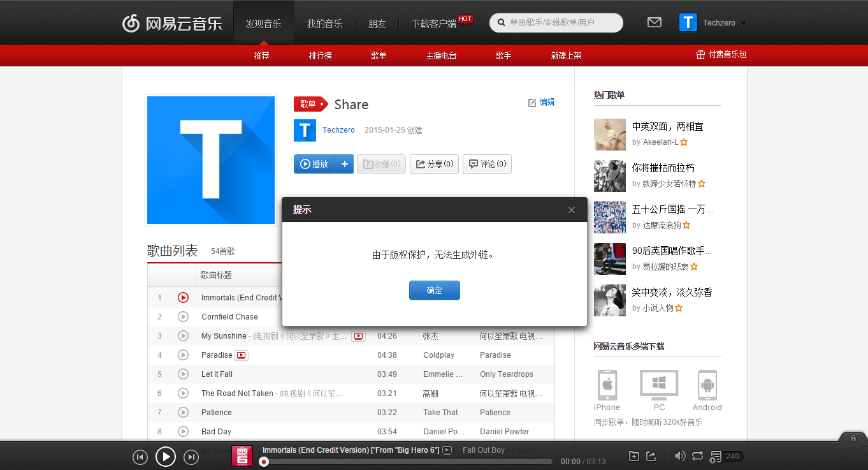868x470 pixels.
Task: Open the 我的音乐 tab
Action: [324, 24]
